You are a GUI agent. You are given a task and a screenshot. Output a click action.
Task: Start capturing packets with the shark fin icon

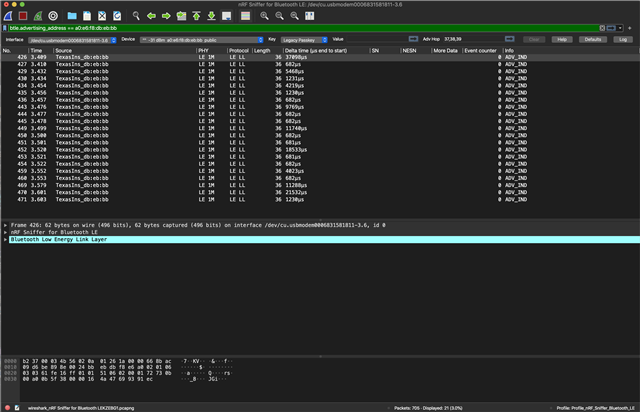coord(8,16)
